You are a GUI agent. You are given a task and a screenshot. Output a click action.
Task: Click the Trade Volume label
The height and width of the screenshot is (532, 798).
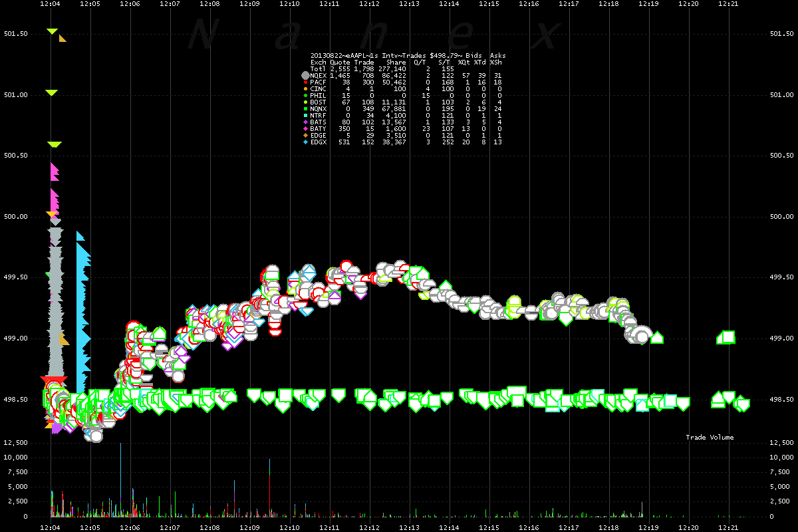point(710,437)
